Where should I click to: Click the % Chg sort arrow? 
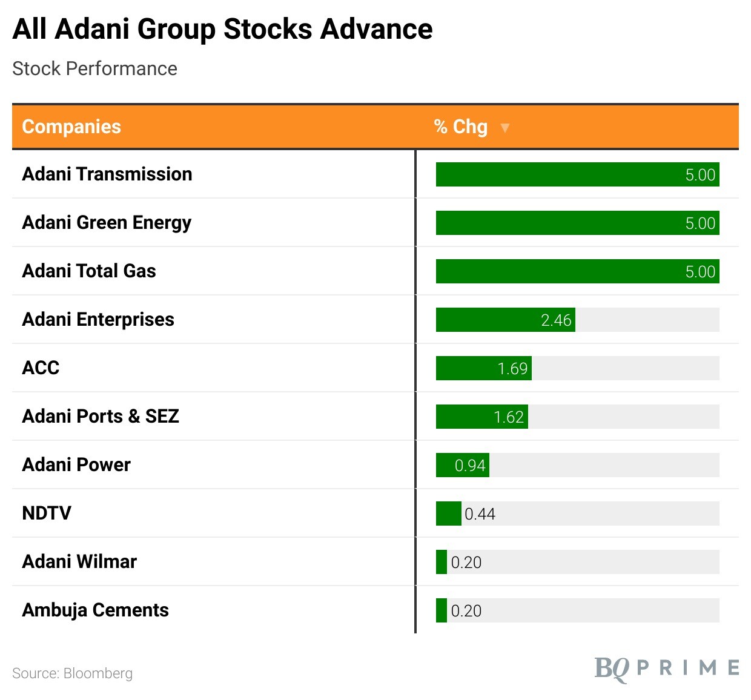(x=505, y=128)
